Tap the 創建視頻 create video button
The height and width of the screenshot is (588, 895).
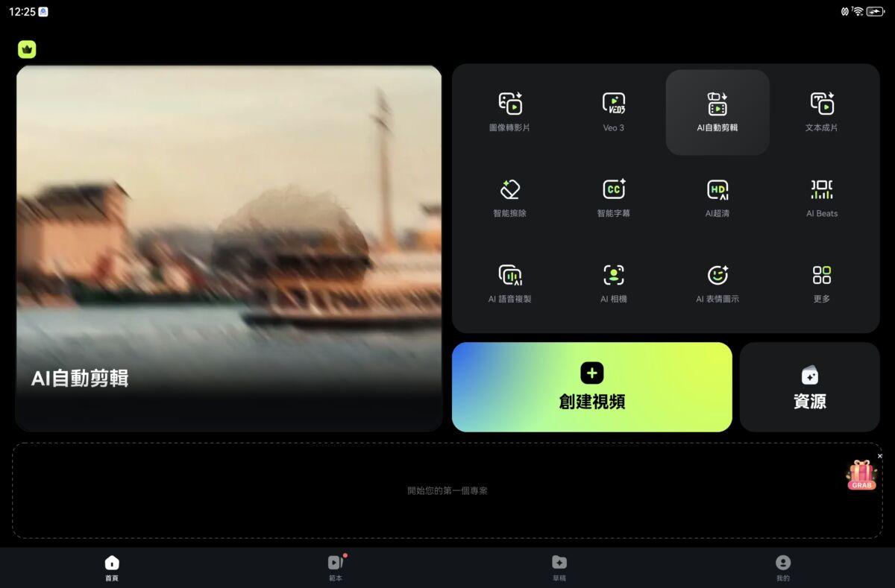click(x=591, y=387)
